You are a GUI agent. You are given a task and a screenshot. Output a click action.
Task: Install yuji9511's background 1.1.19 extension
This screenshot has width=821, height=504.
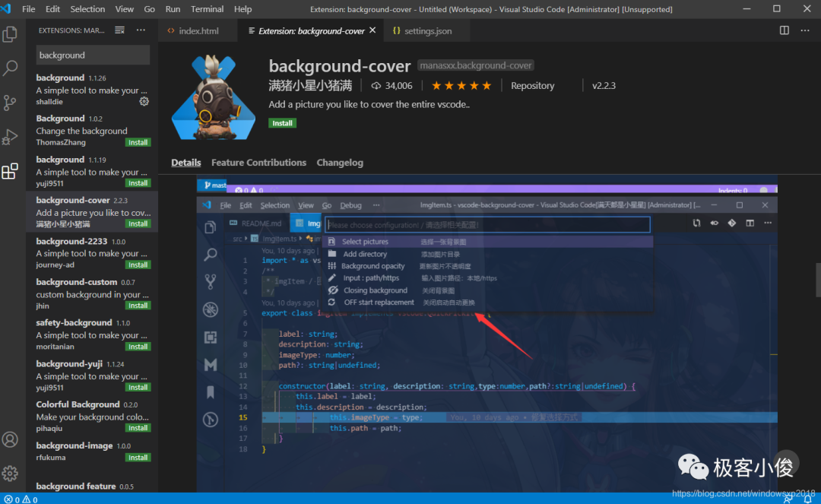tap(138, 183)
